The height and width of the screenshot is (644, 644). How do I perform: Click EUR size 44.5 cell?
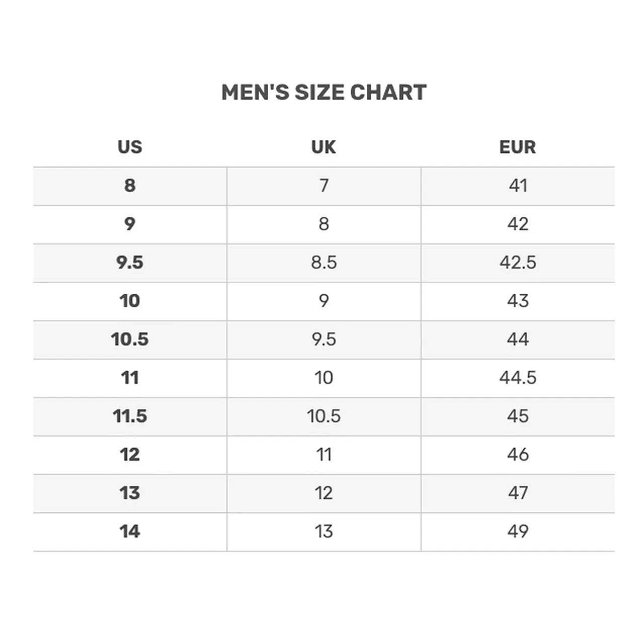pos(518,378)
